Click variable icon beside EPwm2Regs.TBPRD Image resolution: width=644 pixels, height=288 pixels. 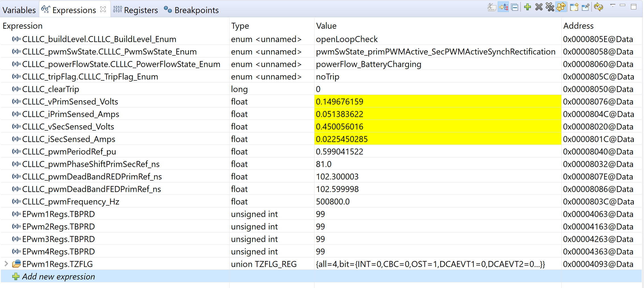16,226
